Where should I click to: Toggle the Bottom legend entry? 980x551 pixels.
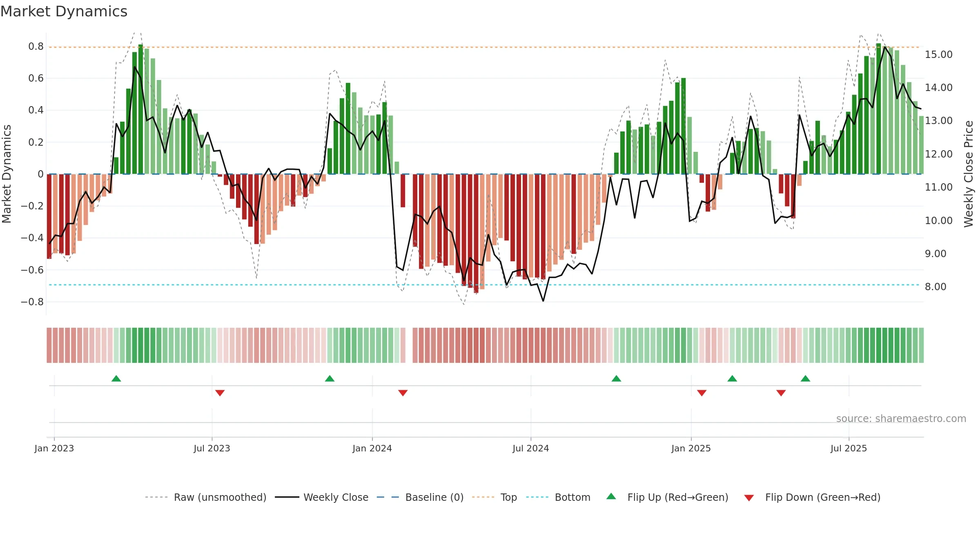[x=558, y=497]
